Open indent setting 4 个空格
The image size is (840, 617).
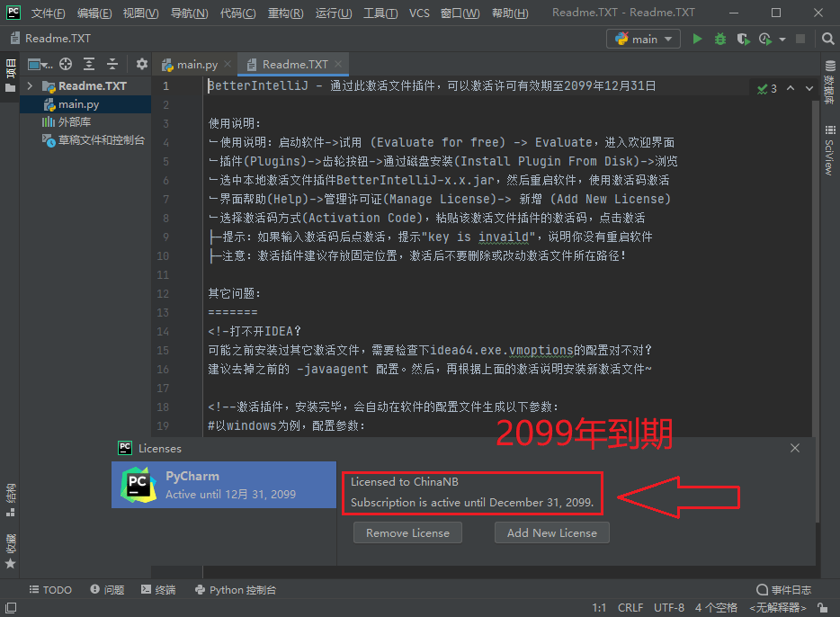point(716,607)
